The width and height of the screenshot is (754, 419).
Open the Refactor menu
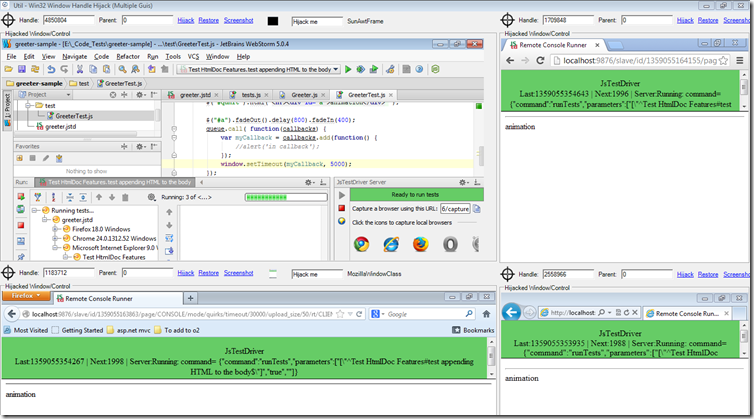pyautogui.click(x=128, y=57)
